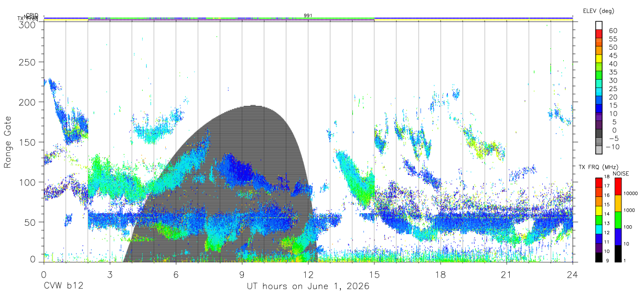Click the x-axis tick label '21'
This screenshot has height=297, width=644.
pyautogui.click(x=507, y=274)
